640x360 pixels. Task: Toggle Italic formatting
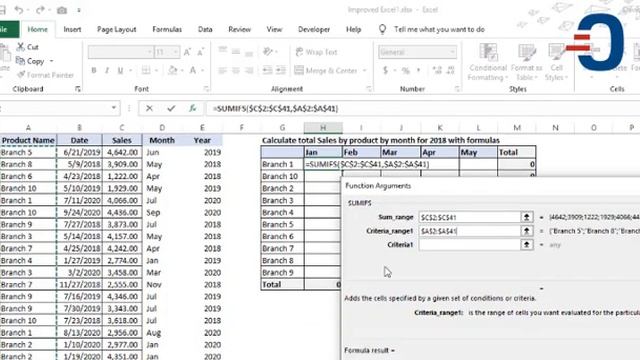[x=107, y=70]
